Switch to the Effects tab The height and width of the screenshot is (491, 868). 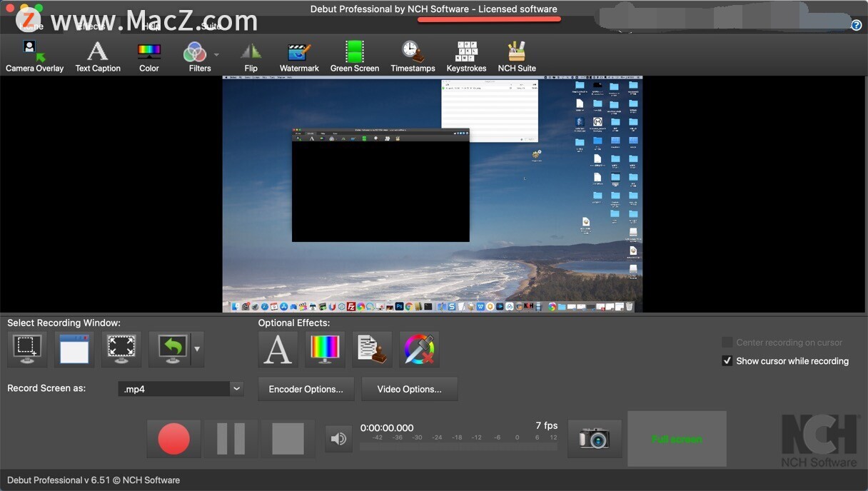click(91, 26)
